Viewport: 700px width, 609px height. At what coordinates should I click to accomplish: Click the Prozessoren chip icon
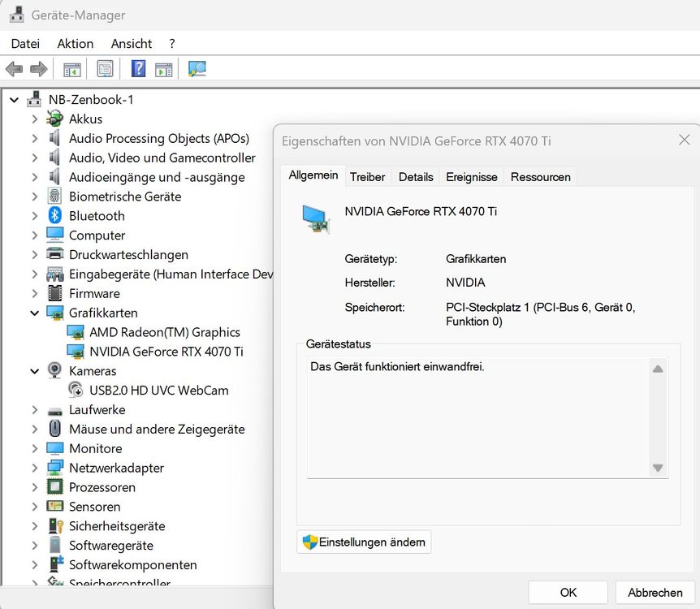pos(55,487)
